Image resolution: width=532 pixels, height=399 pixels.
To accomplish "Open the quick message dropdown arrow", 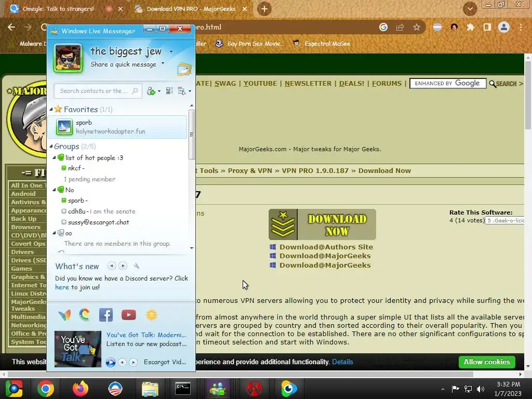I will coord(163,63).
